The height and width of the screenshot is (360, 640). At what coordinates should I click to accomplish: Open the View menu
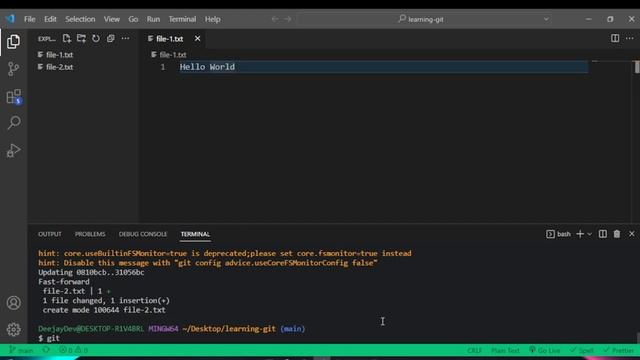click(111, 19)
